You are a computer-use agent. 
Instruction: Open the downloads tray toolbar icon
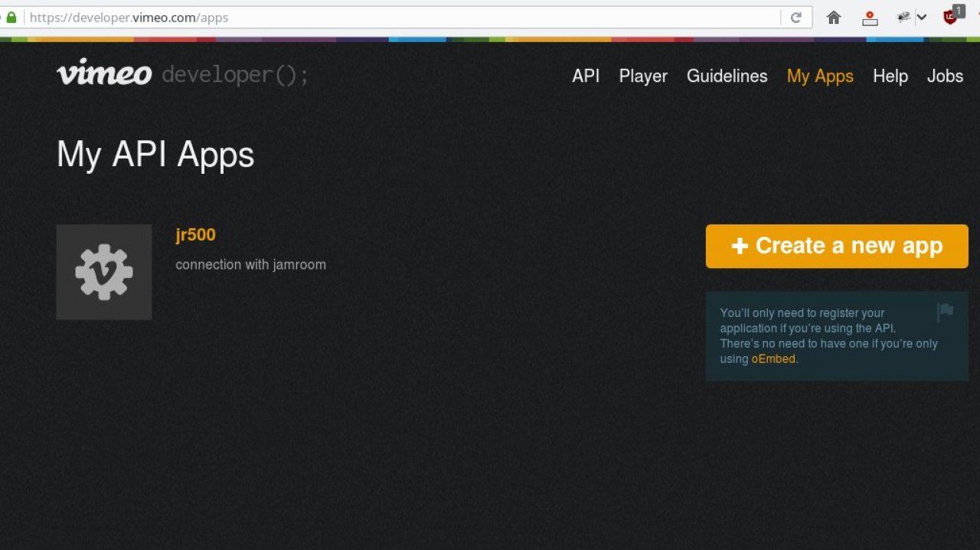[x=870, y=18]
